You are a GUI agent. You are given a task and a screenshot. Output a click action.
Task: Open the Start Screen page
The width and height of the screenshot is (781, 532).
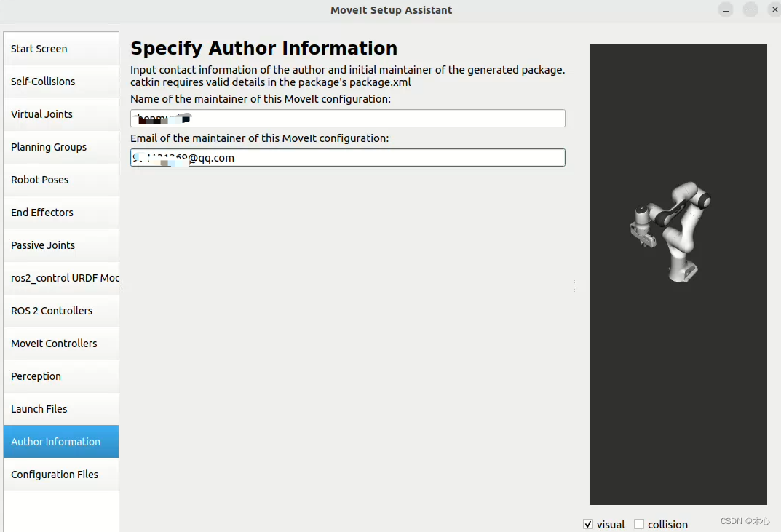click(x=60, y=49)
